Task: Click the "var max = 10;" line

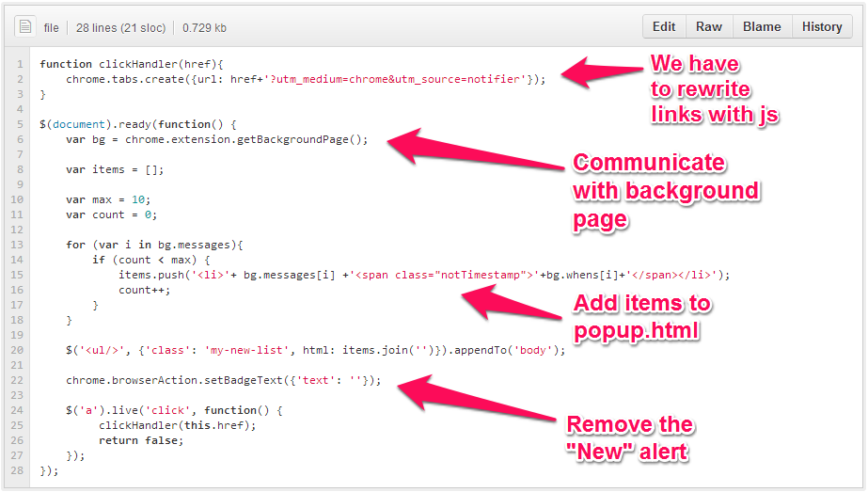Action: (108, 199)
